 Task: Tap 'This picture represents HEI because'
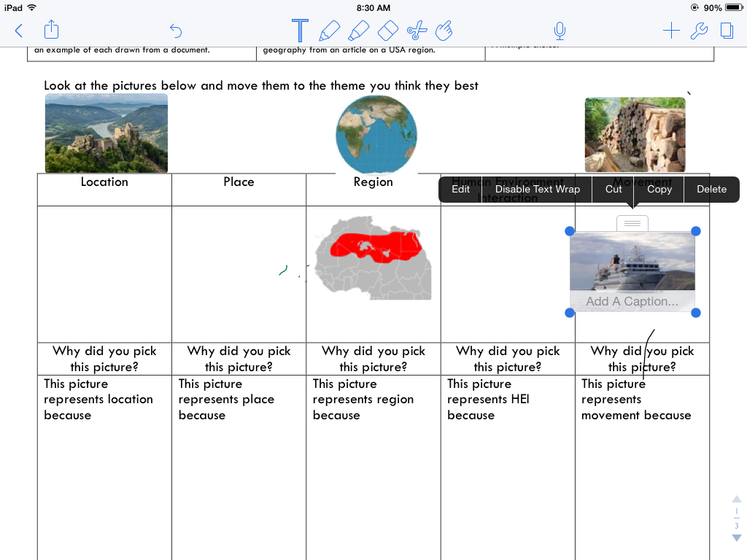488,399
